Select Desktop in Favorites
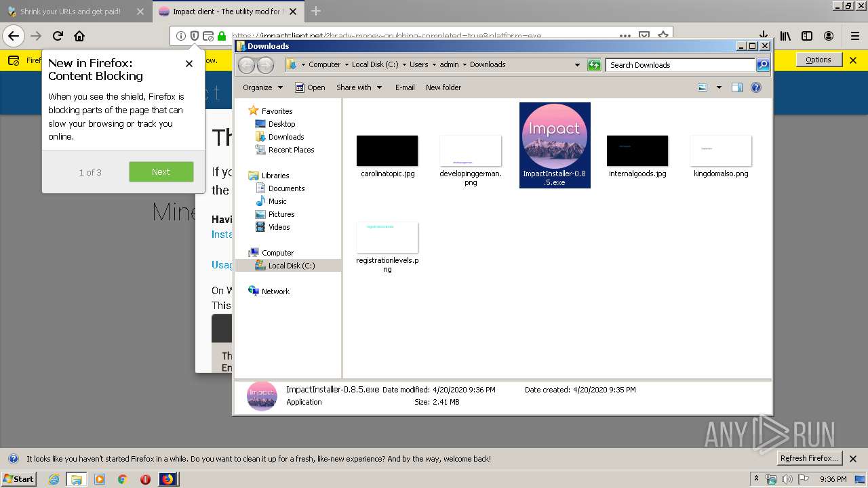Image resolution: width=868 pixels, height=488 pixels. (x=281, y=124)
